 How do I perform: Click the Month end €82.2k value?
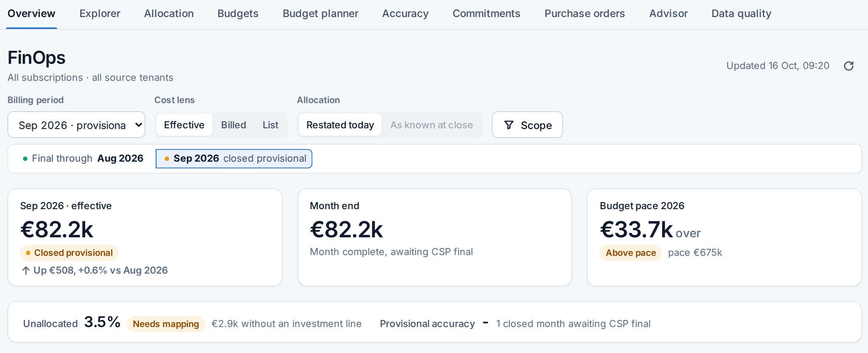(346, 230)
